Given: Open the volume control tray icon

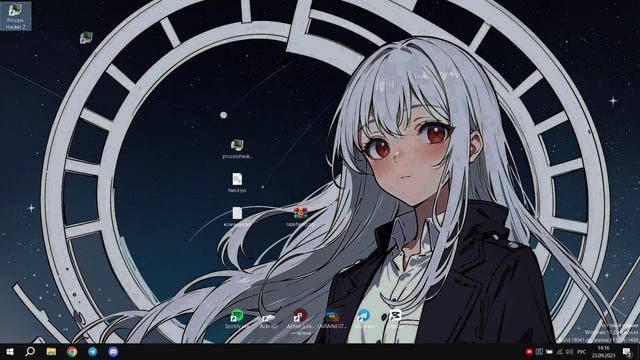Looking at the screenshot, I should 569,351.
